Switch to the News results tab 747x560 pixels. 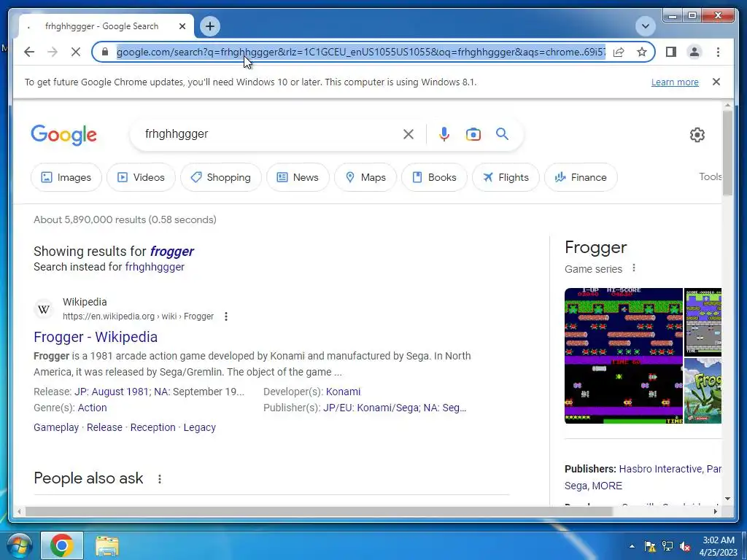pos(298,177)
